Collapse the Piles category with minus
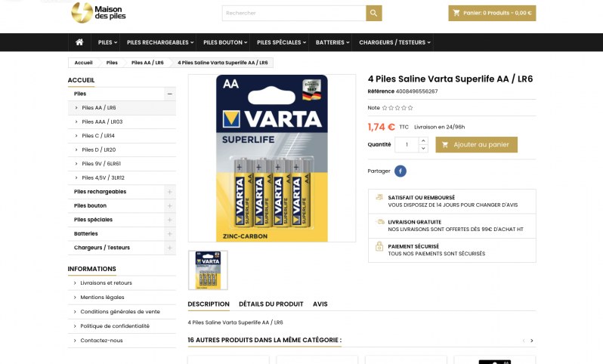 (x=169, y=94)
